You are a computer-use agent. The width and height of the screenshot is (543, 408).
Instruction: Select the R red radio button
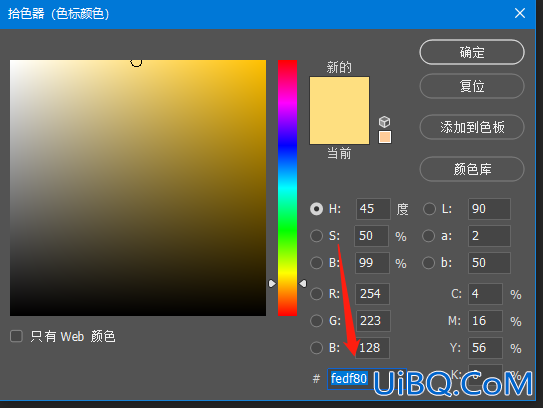pos(317,294)
